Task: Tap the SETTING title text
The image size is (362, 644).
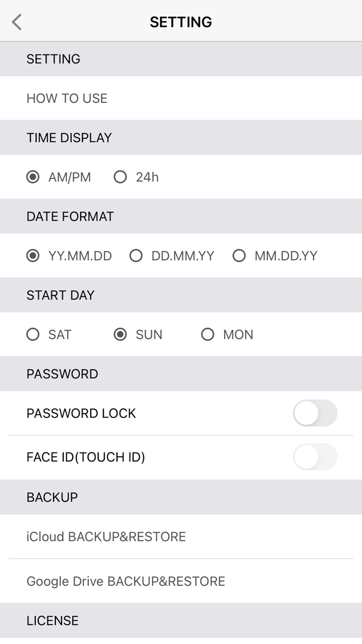Action: tap(181, 22)
